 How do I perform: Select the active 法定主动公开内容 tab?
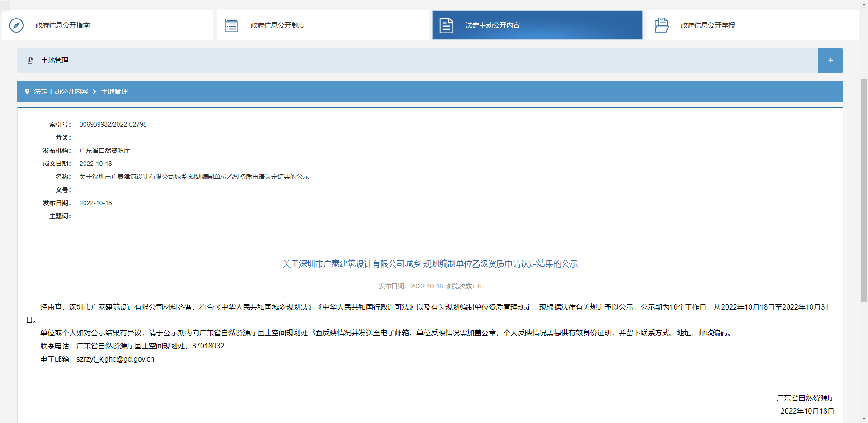[x=492, y=25]
